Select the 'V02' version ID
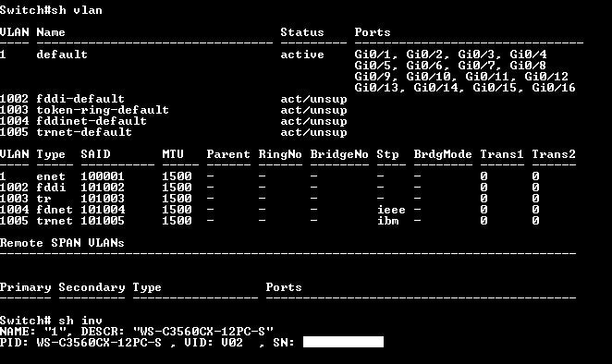The height and width of the screenshot is (364, 612). (232, 343)
